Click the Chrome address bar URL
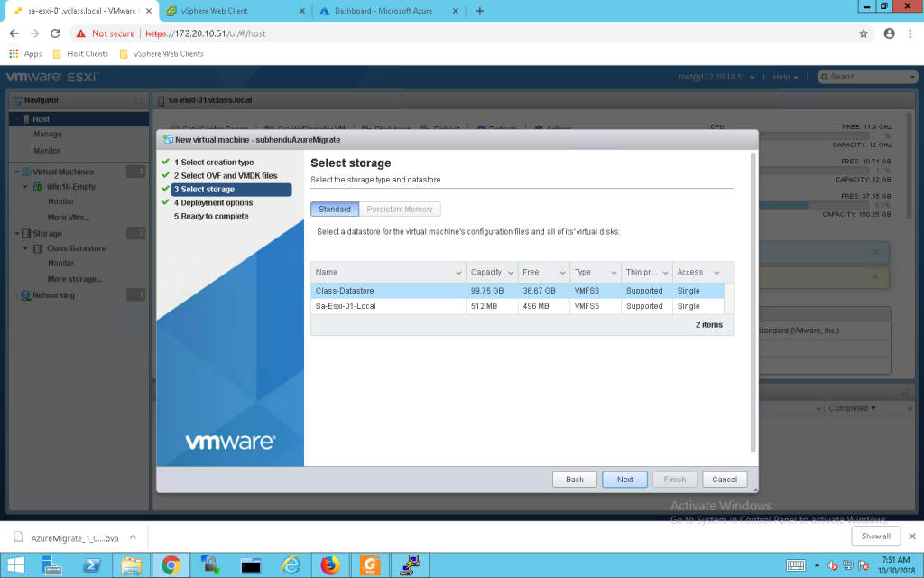Viewport: 924px width, 578px height. tap(206, 33)
